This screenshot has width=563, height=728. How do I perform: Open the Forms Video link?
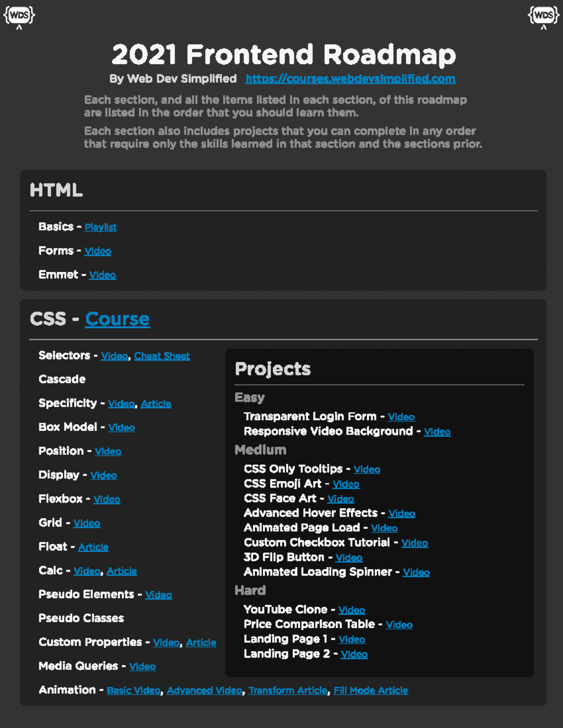pos(98,251)
